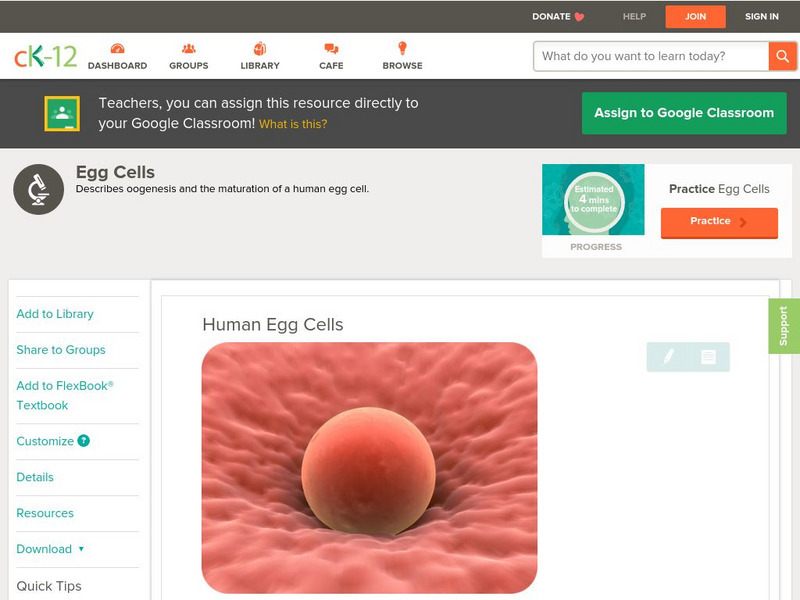Click the 'Practice Egg Cells' label
800x600 pixels.
(x=719, y=189)
